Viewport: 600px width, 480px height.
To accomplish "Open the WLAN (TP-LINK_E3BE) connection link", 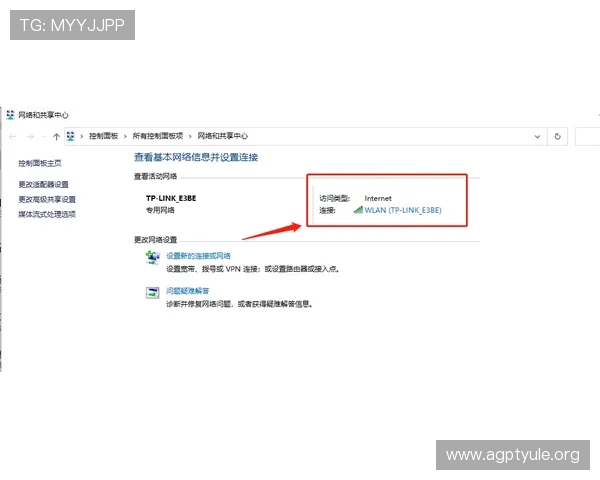I will (x=403, y=210).
